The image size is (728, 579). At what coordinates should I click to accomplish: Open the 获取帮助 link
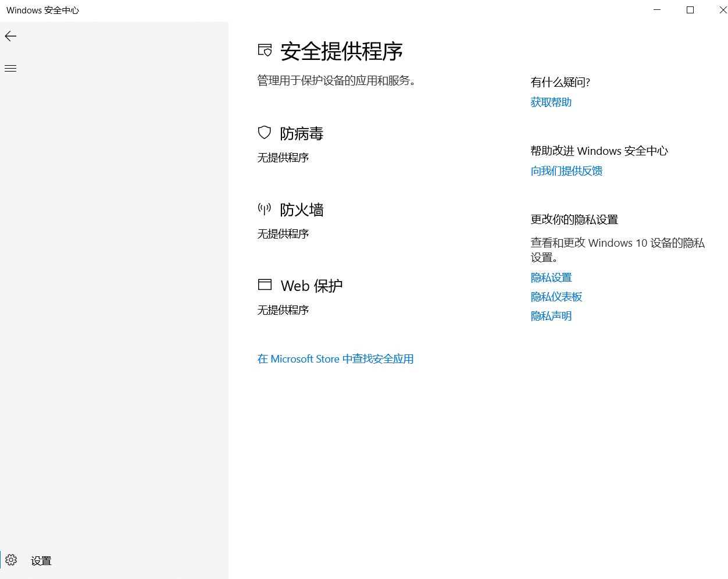pyautogui.click(x=551, y=102)
